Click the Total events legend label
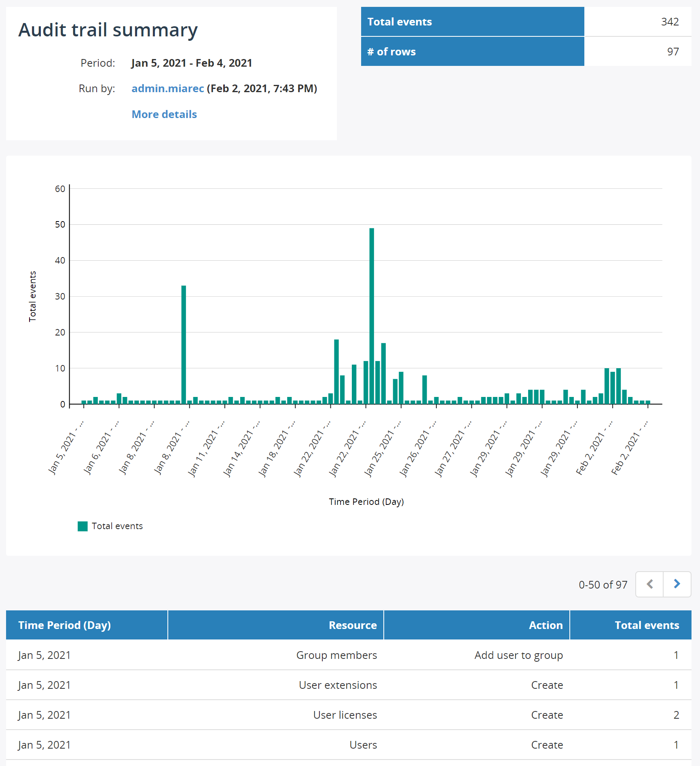Image resolution: width=700 pixels, height=766 pixels. tap(117, 526)
